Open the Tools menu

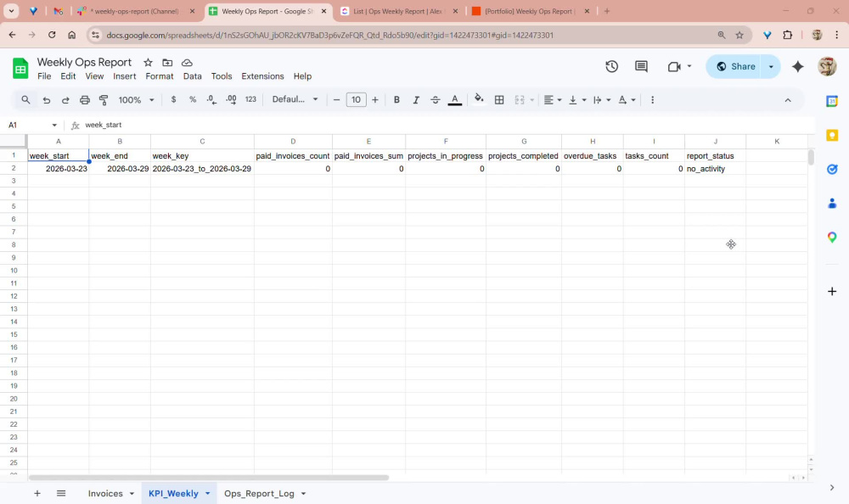(222, 76)
